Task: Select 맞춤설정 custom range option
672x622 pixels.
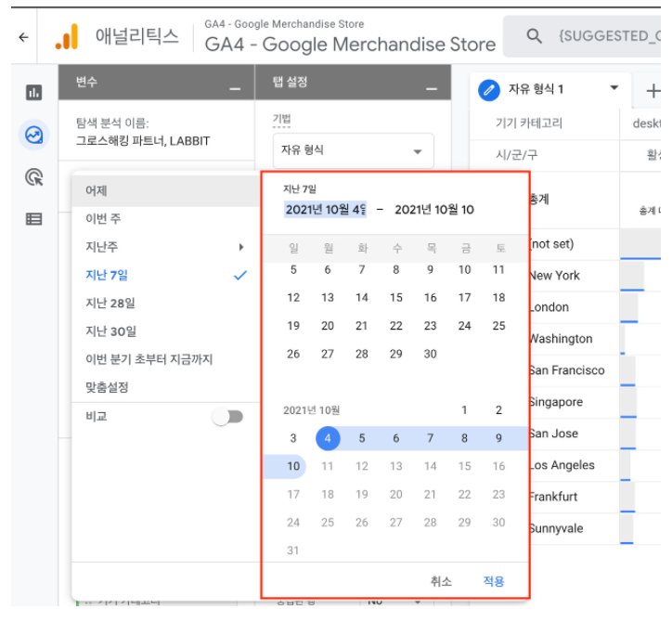Action: (x=166, y=387)
